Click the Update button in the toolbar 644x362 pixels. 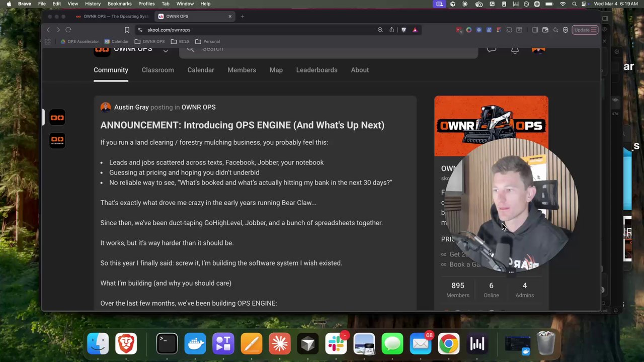pyautogui.click(x=582, y=30)
